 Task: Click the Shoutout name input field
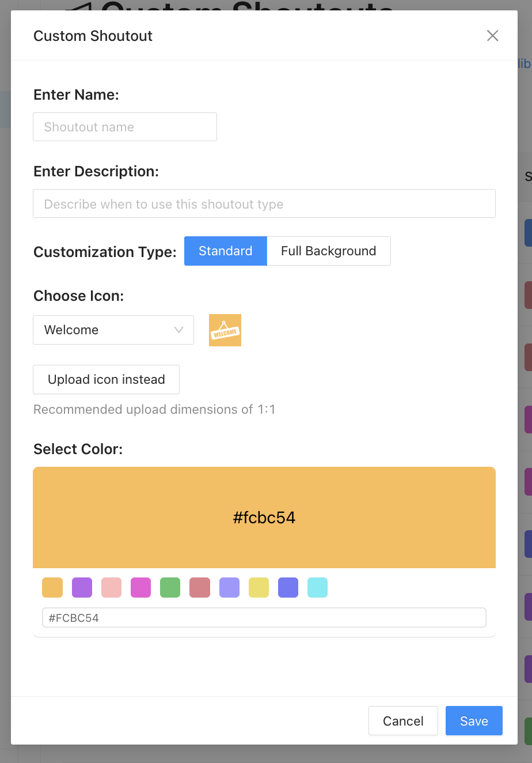125,127
